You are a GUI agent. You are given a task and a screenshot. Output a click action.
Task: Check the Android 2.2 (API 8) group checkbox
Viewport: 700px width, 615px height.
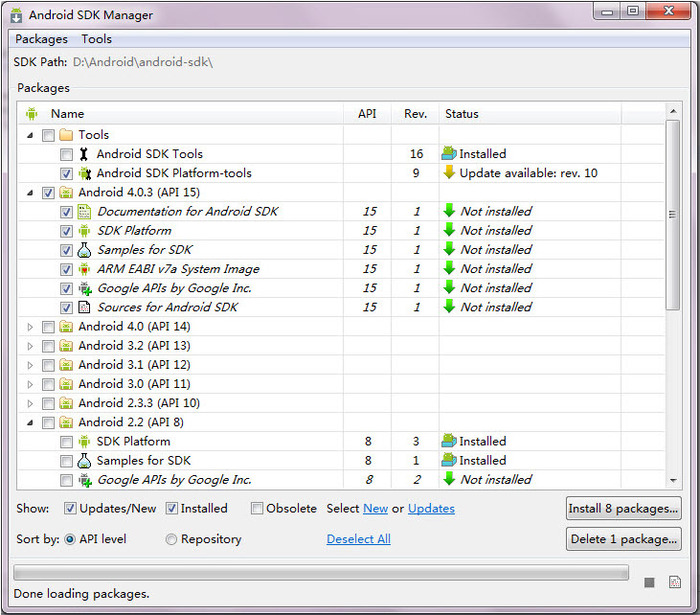coord(48,423)
